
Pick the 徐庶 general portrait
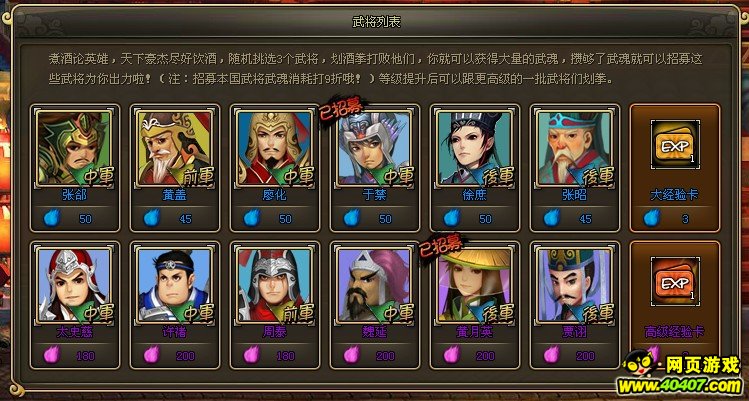click(x=474, y=148)
